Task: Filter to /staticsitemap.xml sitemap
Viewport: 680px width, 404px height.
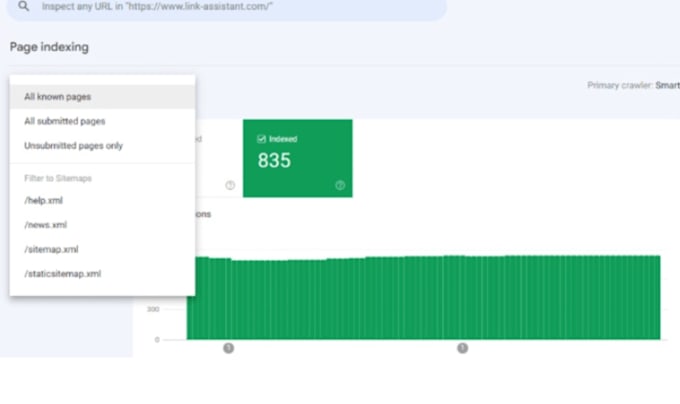Action: pos(102,274)
